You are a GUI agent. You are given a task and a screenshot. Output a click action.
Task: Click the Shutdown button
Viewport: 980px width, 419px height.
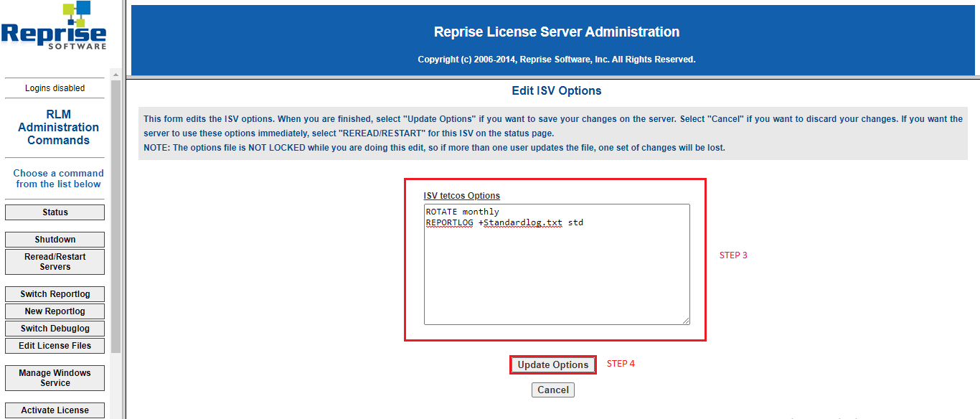click(55, 240)
